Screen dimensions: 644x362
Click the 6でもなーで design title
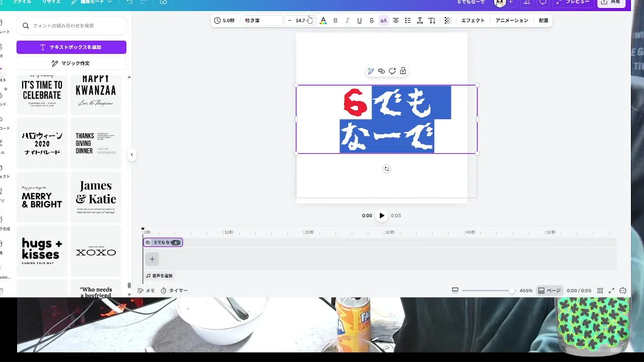coord(471,2)
